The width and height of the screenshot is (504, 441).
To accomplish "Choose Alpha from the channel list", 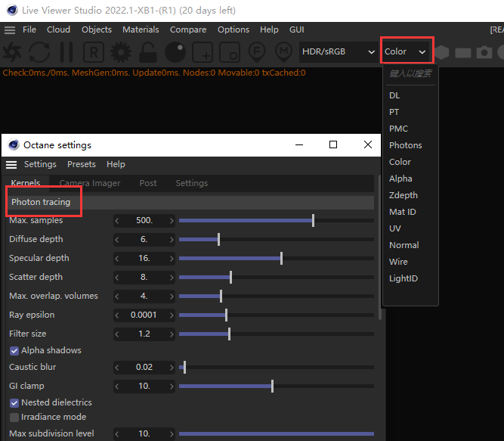I will 400,179.
